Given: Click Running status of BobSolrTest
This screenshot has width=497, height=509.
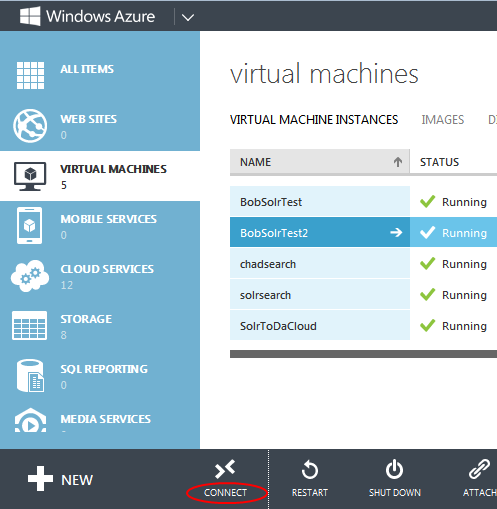Looking at the screenshot, I should coord(464,202).
